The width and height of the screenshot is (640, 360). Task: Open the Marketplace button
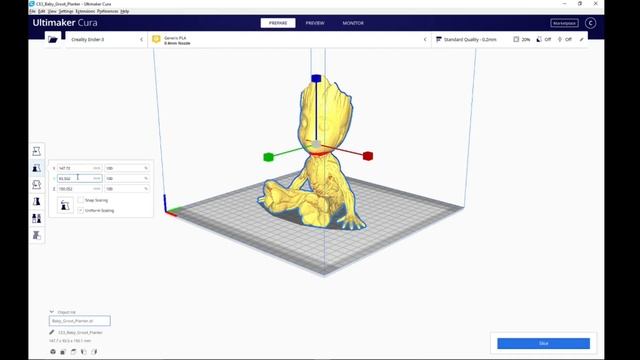564,23
